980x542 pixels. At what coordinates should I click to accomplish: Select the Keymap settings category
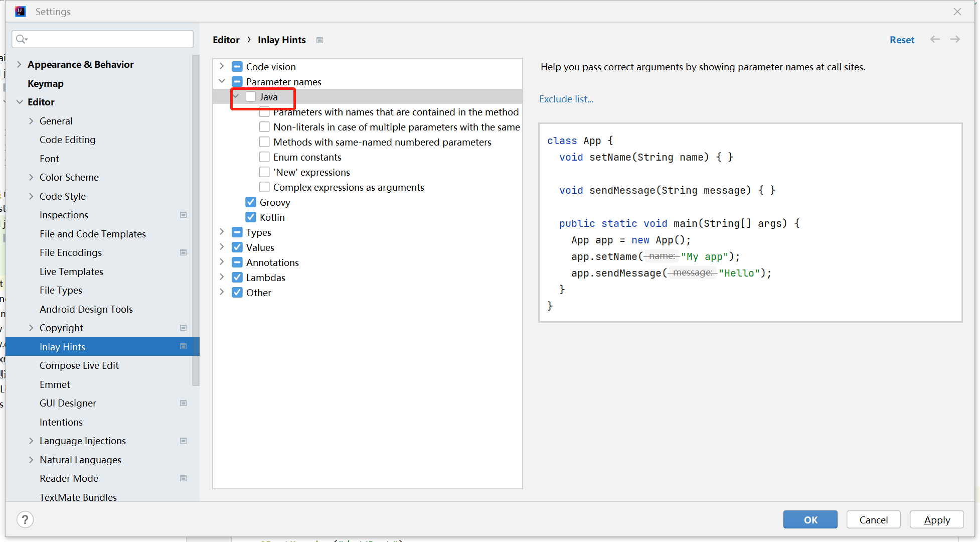[x=45, y=83]
